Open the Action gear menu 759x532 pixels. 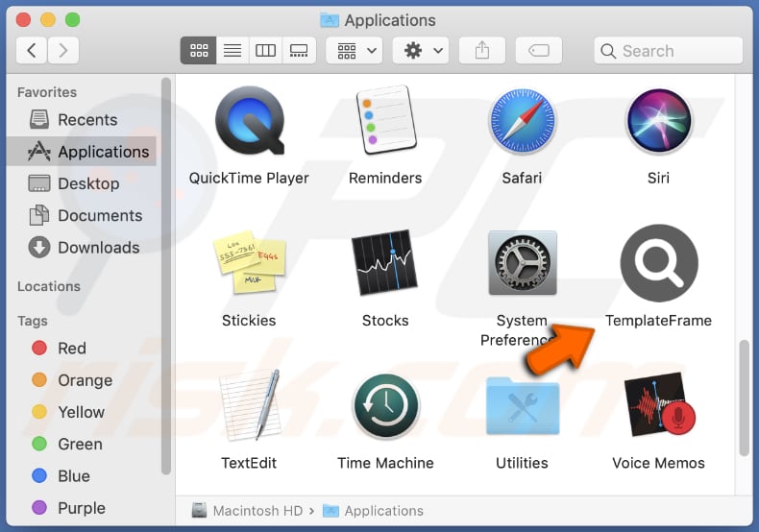421,50
